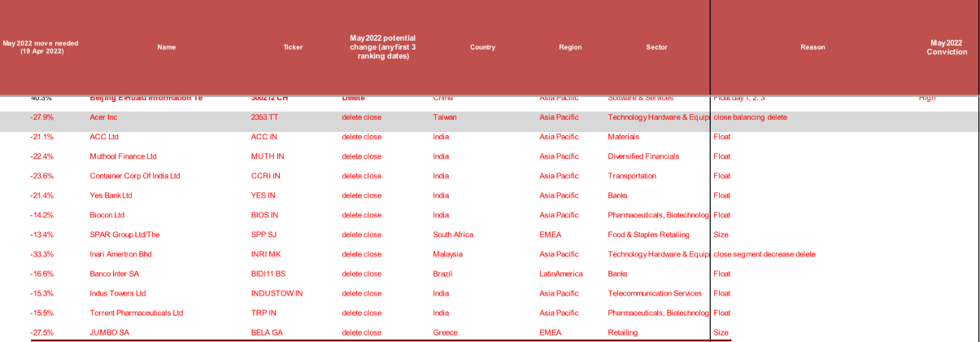980x342 pixels.
Task: Click Container Corp Of India Ltd
Action: 135,176
